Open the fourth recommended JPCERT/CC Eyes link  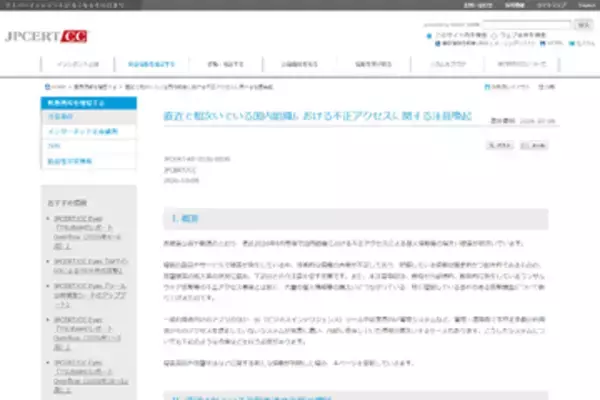point(87,333)
